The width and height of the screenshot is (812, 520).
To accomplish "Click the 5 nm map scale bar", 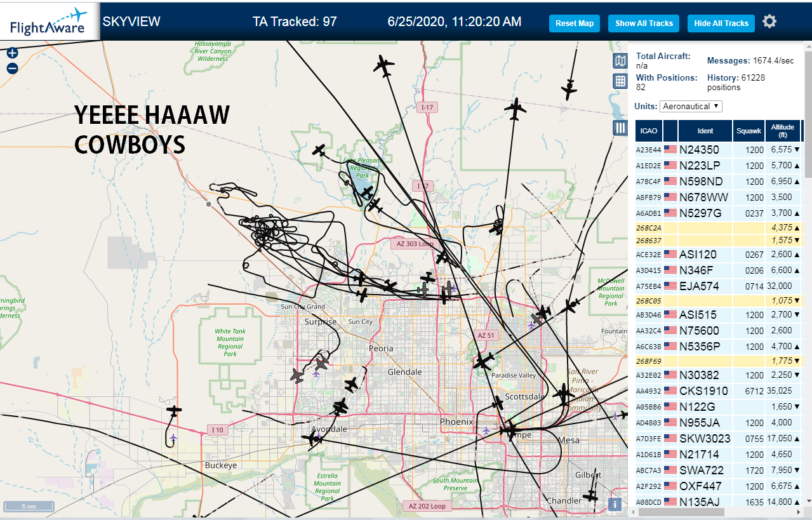I will point(29,507).
